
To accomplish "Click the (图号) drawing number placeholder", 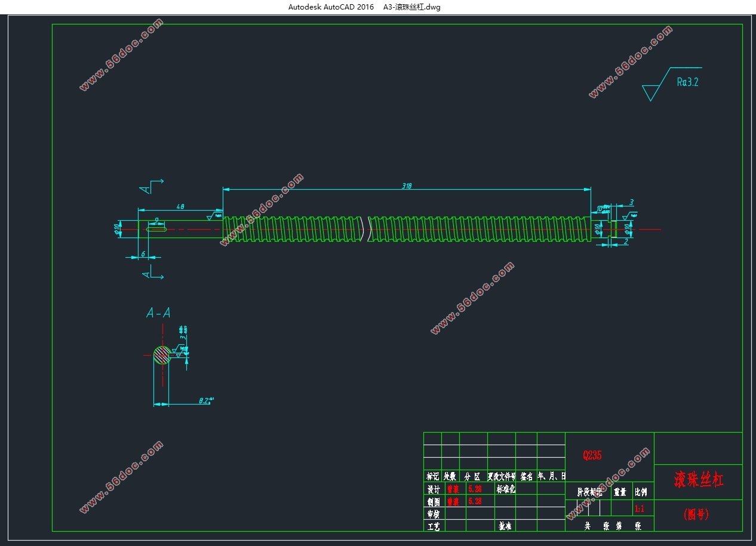I will 696,514.
